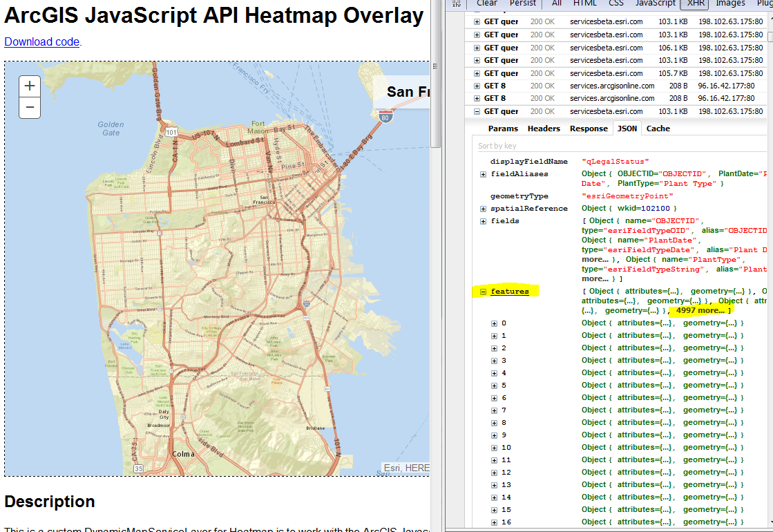Expand the GET quer request sized 106.1 KB
The image size is (773, 532).
477,48
